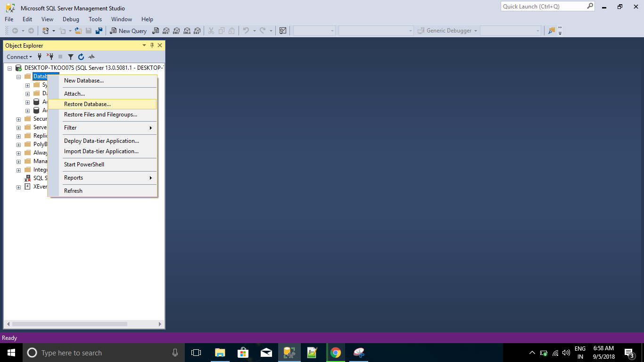Screen dimensions: 644x362
Task: Click the Windows taskbar search box
Action: coord(104,353)
